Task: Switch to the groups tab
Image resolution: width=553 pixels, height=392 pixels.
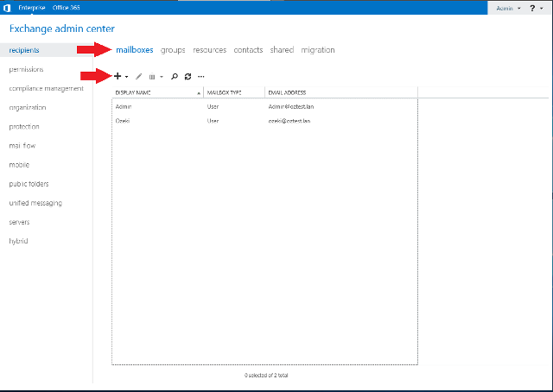Action: click(x=173, y=50)
